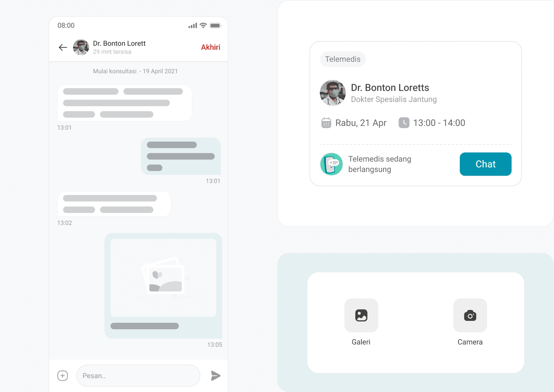Click the Chat button on Telemedis card
Image resolution: width=554 pixels, height=392 pixels.
click(x=485, y=164)
